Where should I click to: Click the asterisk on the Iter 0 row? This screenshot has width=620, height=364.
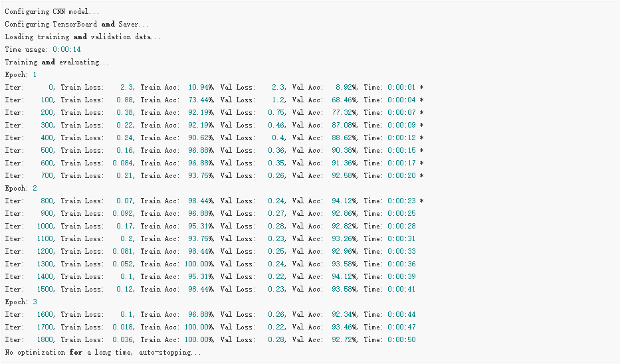[421, 87]
